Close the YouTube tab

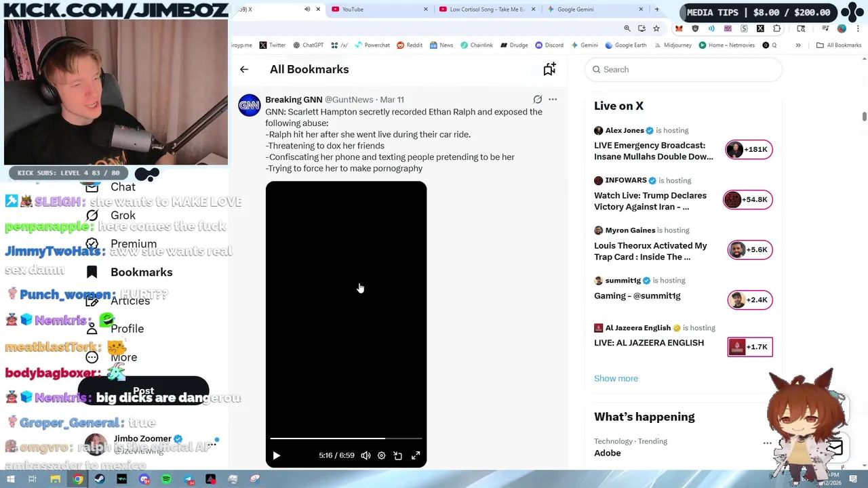[x=426, y=9]
